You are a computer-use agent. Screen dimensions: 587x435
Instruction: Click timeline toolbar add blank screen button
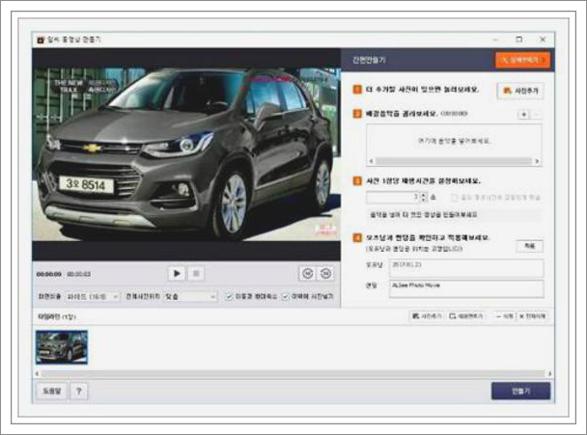(x=466, y=316)
